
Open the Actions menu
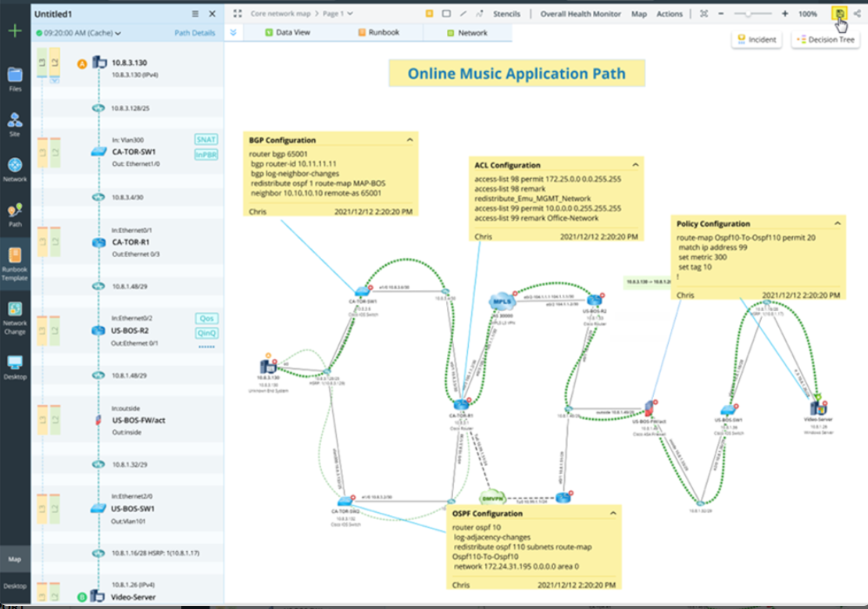(x=669, y=14)
